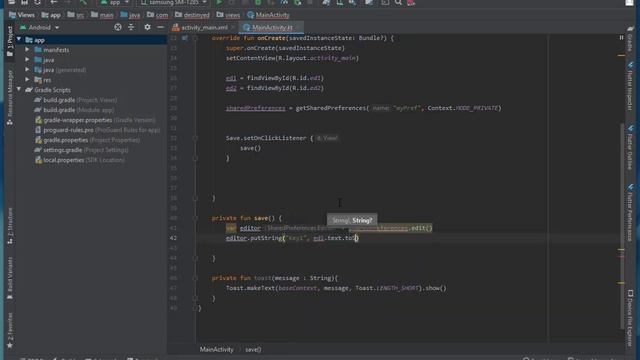The width and height of the screenshot is (640, 360).
Task: Fold the toast() function body
Action: 195,278
